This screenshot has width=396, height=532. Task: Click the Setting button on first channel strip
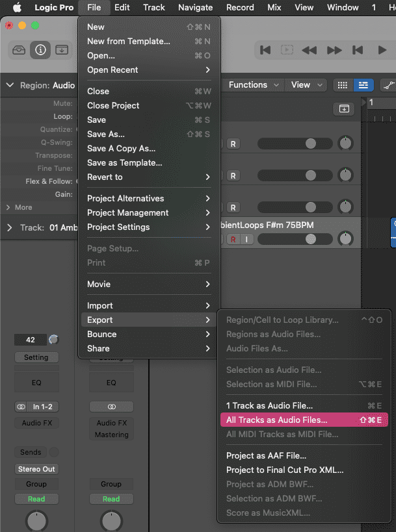coord(36,357)
